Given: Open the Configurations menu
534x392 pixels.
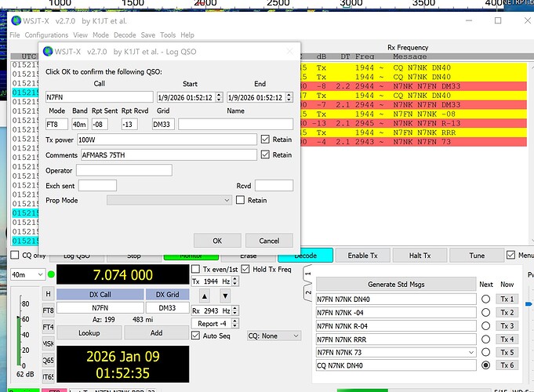Looking at the screenshot, I should pyautogui.click(x=46, y=35).
